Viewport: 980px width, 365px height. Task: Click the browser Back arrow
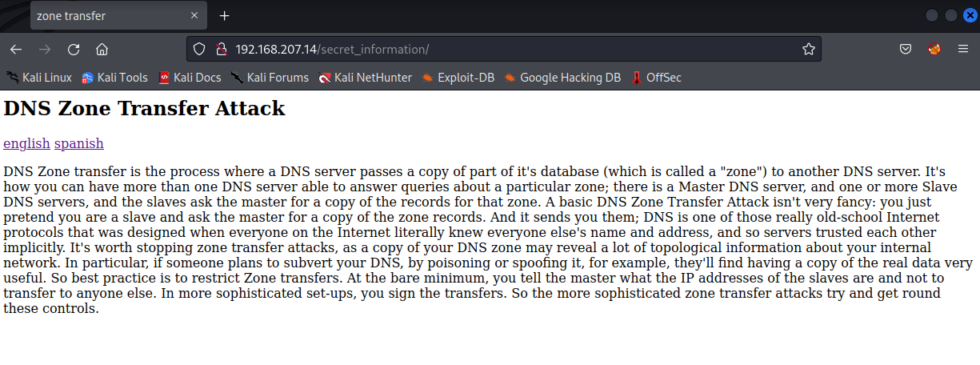point(16,50)
